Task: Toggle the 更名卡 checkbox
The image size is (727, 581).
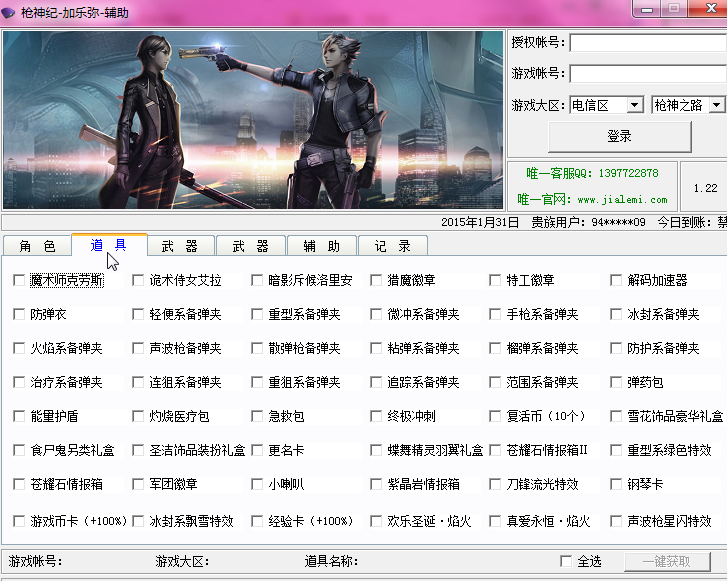Action: 257,450
